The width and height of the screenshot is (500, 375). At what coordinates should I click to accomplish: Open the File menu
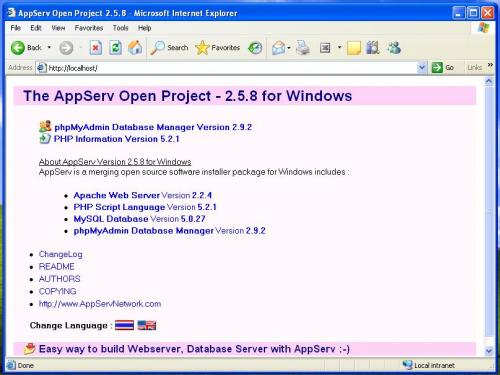(15, 28)
